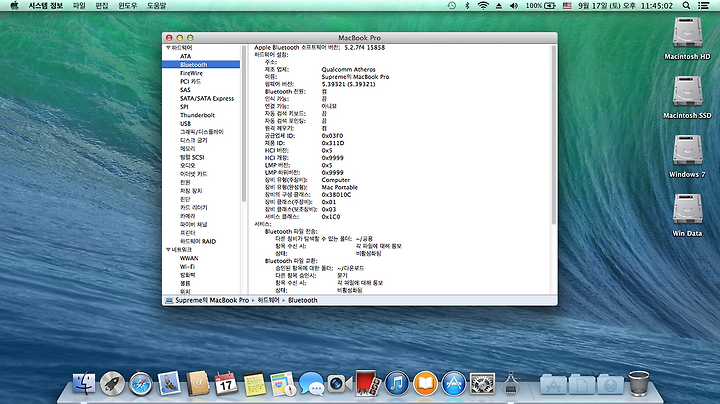Open Contacts address book in Dock

pyautogui.click(x=197, y=383)
